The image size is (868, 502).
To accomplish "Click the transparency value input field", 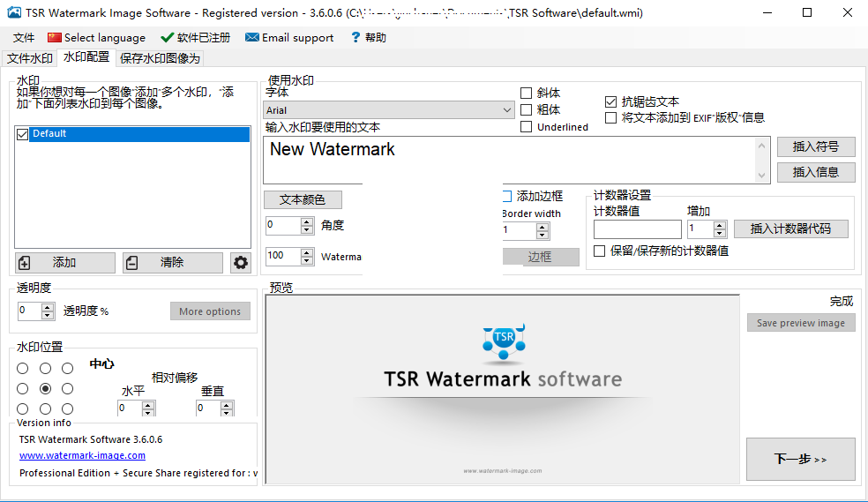I will 29,311.
